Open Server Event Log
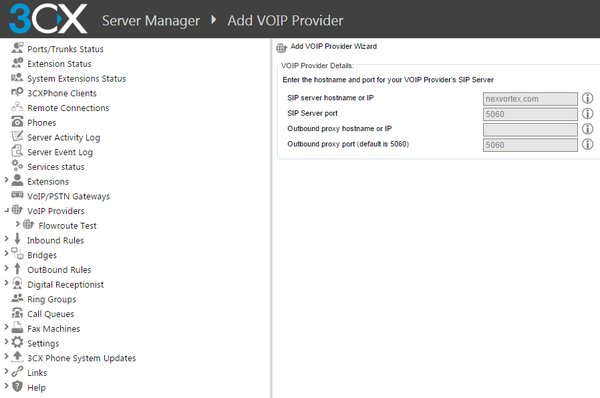Screen dimensions: 600x398 pyautogui.click(x=60, y=152)
